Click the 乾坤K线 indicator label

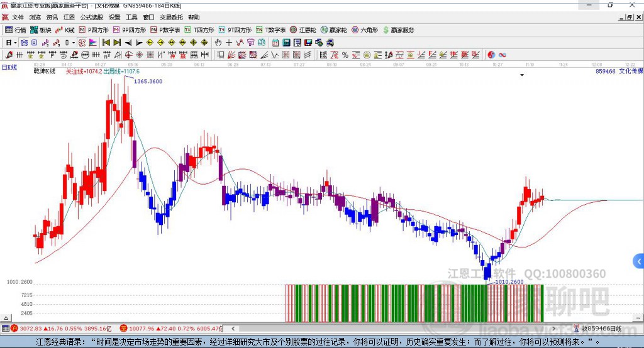point(45,72)
